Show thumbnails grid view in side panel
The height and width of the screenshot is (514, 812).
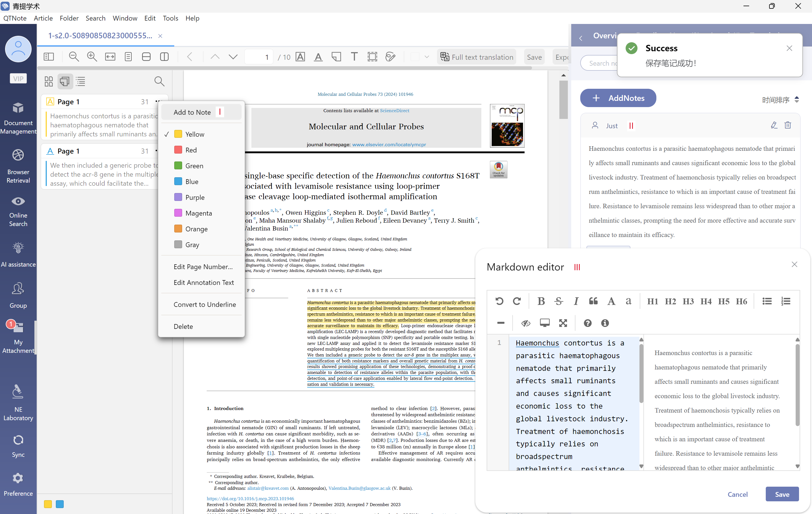pos(48,81)
